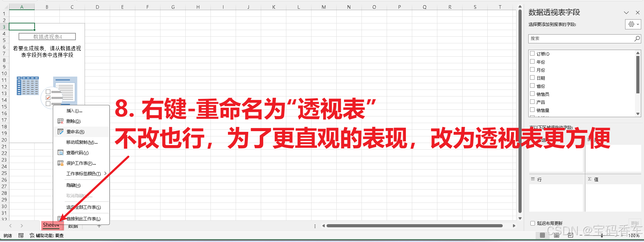Click the three-dot handle beside the horizontal scrollbar
Image resolution: width=644 pixels, height=242 pixels.
[x=315, y=226]
